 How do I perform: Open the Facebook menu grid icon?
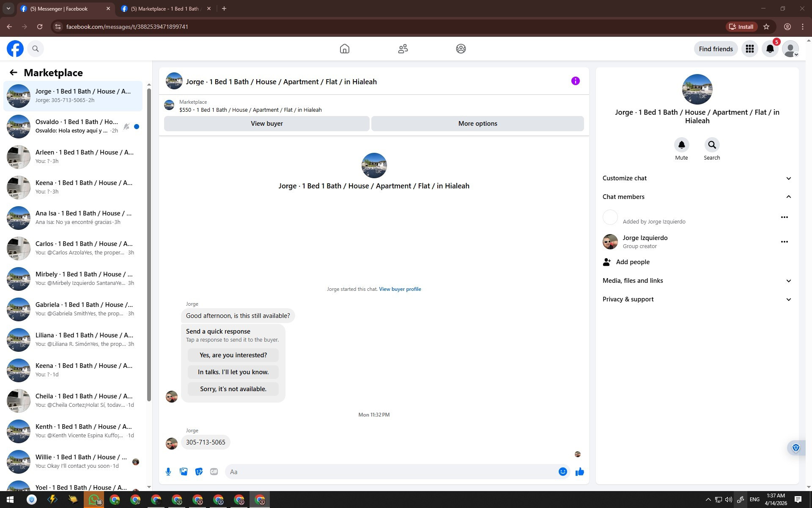coord(749,49)
